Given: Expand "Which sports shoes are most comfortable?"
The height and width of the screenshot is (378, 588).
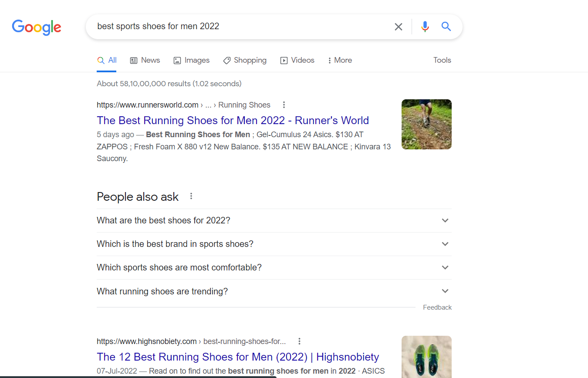Looking at the screenshot, I should (274, 268).
